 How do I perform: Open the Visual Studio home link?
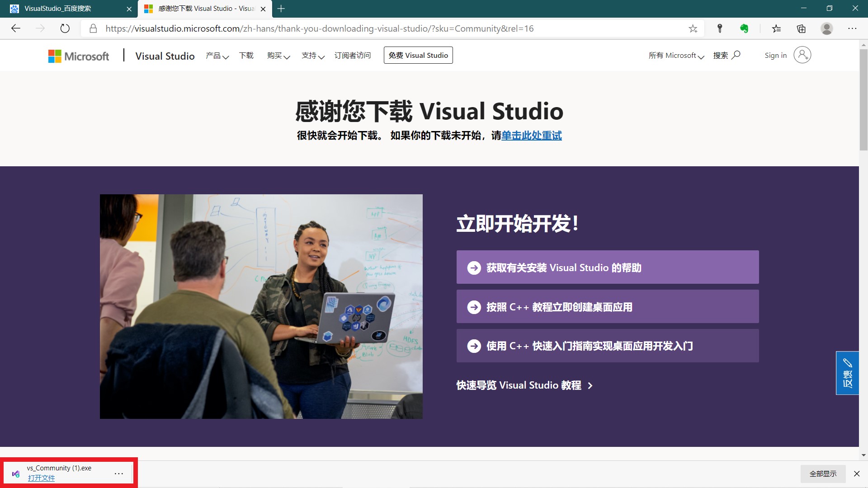coord(165,56)
